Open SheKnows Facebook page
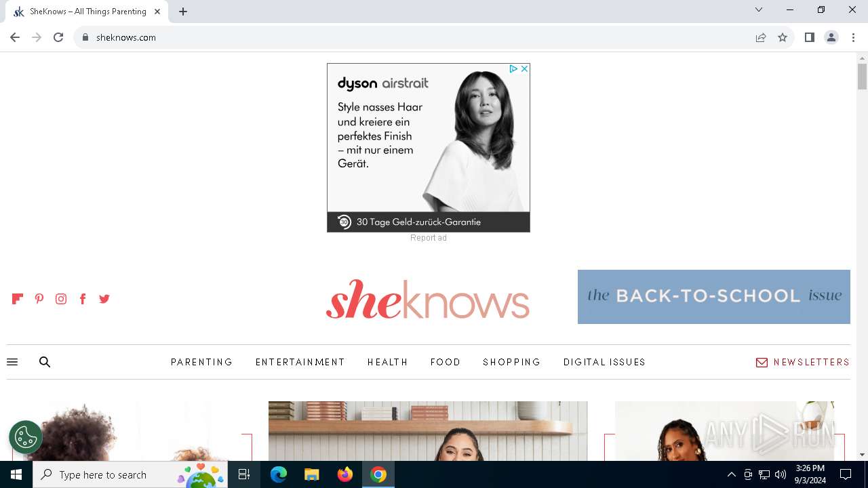The height and width of the screenshot is (488, 868). [83, 299]
